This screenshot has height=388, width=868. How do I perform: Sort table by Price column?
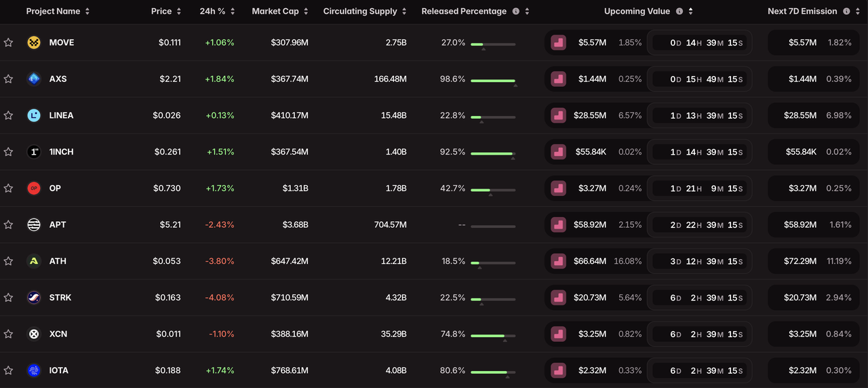coord(166,12)
